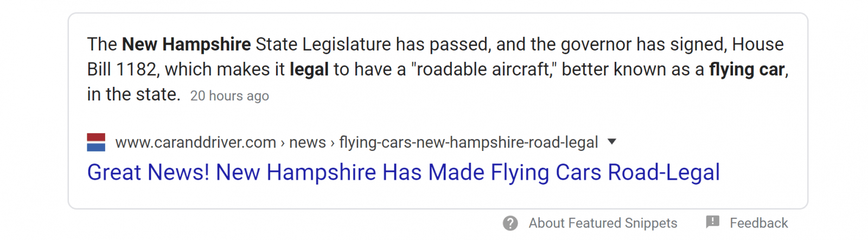Click the Car and Driver site favicon
The height and width of the screenshot is (240, 868).
[x=96, y=142]
